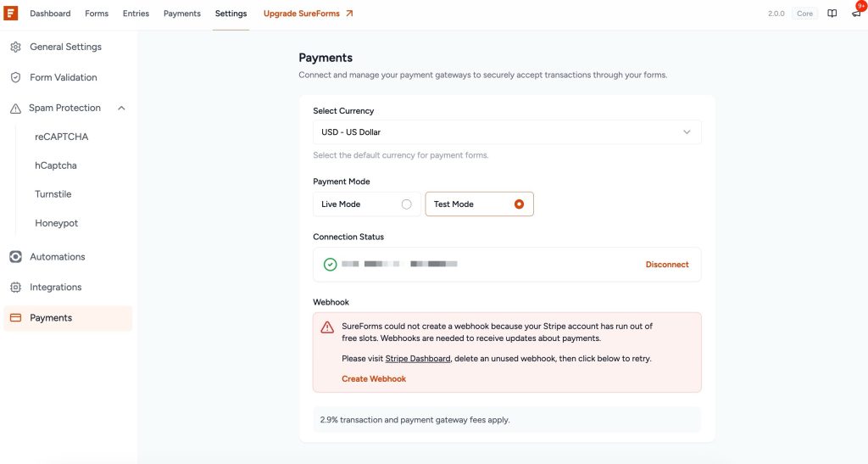
Task: Open the documentation book icon
Action: (x=832, y=14)
